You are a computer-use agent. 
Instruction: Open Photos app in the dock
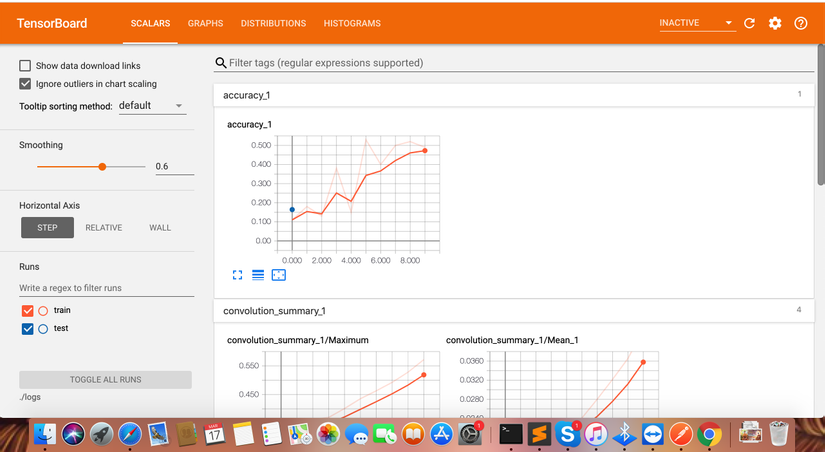coord(328,435)
